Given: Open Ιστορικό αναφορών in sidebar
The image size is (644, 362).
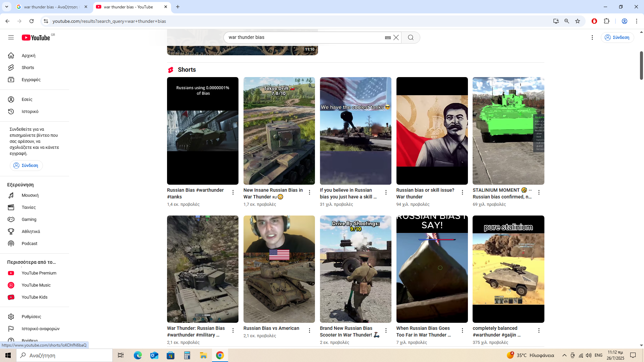Looking at the screenshot, I should tap(35, 329).
